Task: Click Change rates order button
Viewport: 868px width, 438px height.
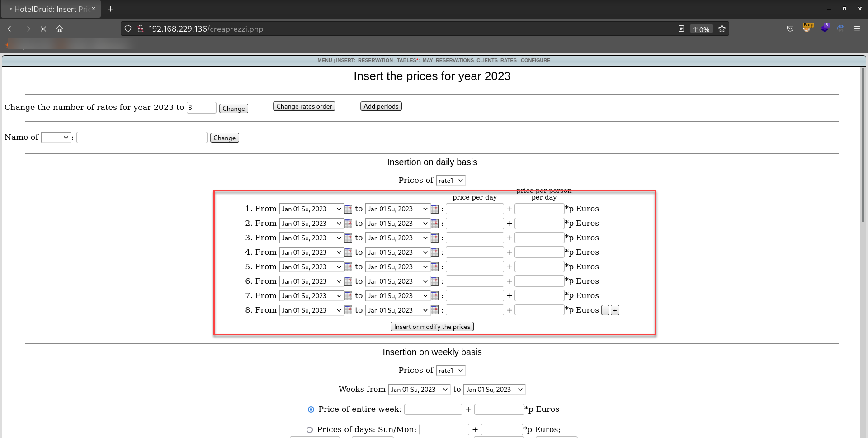Action: (x=304, y=106)
